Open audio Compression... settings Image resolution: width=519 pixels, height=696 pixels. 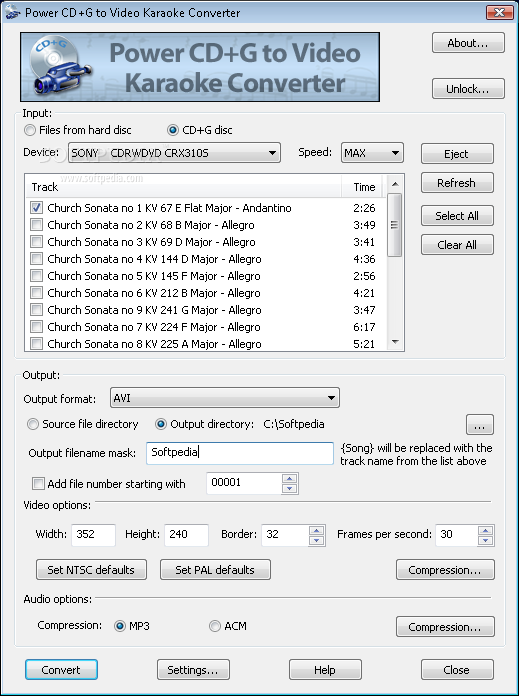pyautogui.click(x=445, y=626)
